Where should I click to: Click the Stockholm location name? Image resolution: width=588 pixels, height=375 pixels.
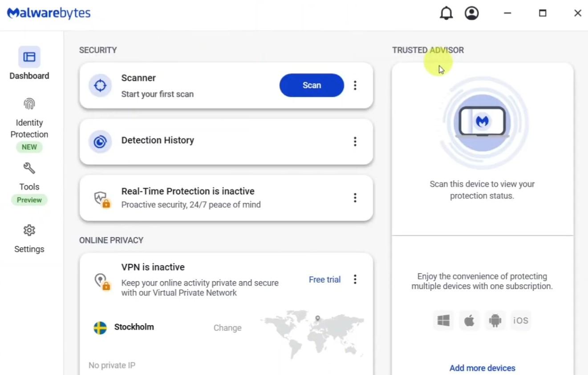134,327
